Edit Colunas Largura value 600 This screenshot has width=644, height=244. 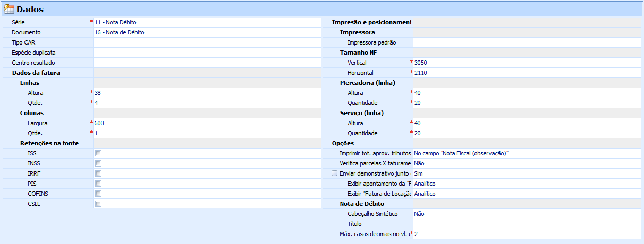[207, 123]
